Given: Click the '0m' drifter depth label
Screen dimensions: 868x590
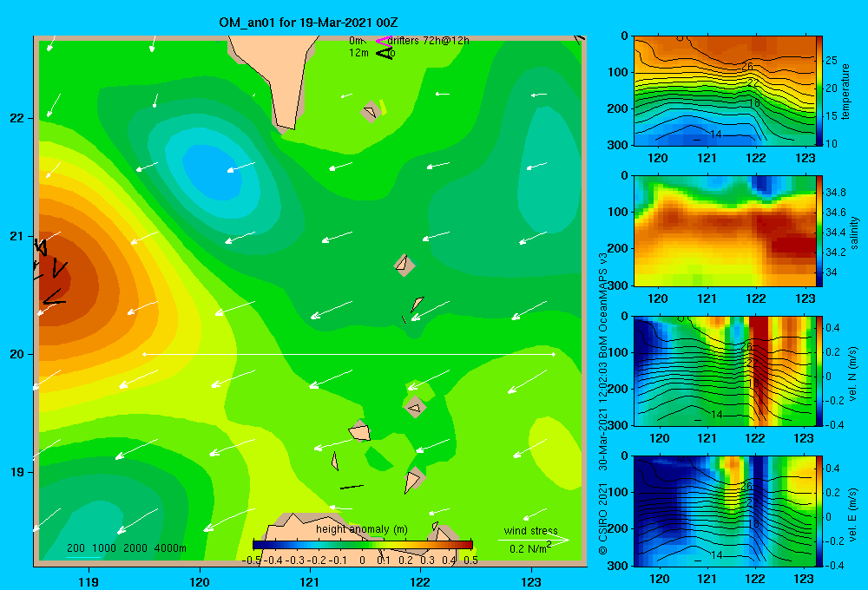Looking at the screenshot, I should click(357, 41).
